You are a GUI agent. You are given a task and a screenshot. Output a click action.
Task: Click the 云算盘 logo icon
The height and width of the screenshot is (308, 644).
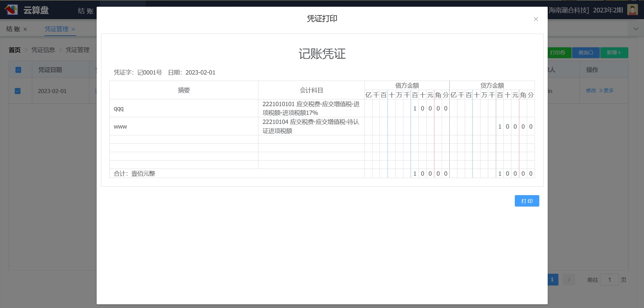(x=11, y=10)
